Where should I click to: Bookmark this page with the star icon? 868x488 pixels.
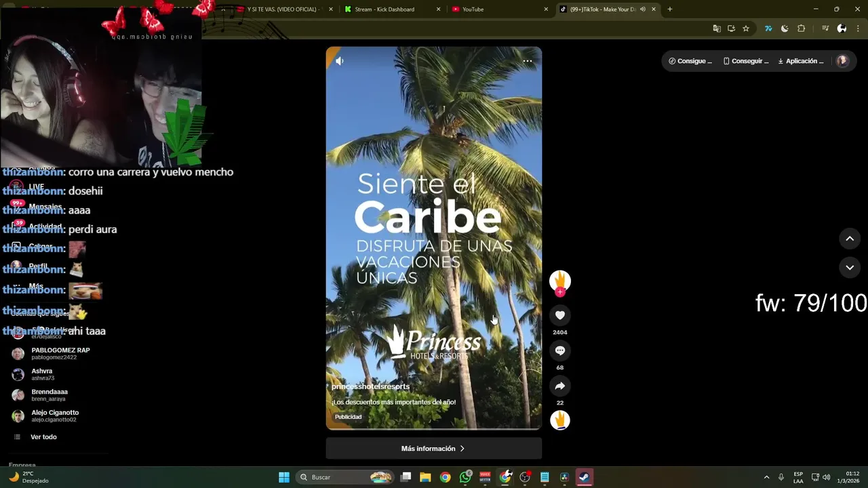[x=746, y=28]
